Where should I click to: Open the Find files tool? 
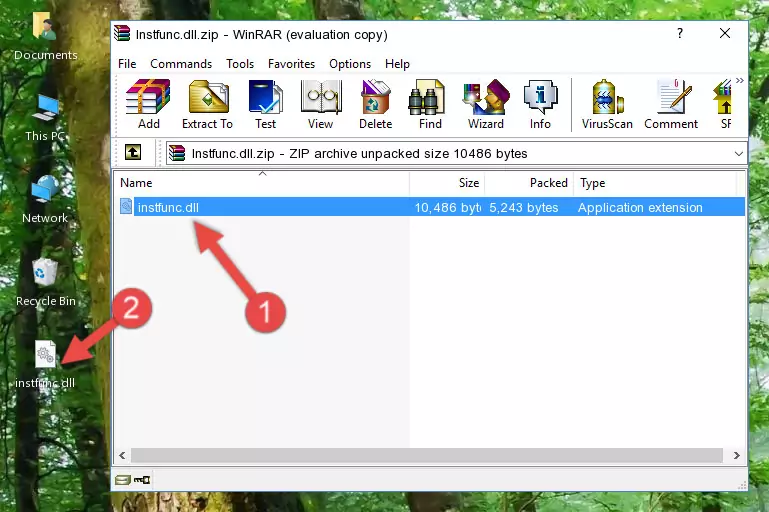pyautogui.click(x=430, y=104)
